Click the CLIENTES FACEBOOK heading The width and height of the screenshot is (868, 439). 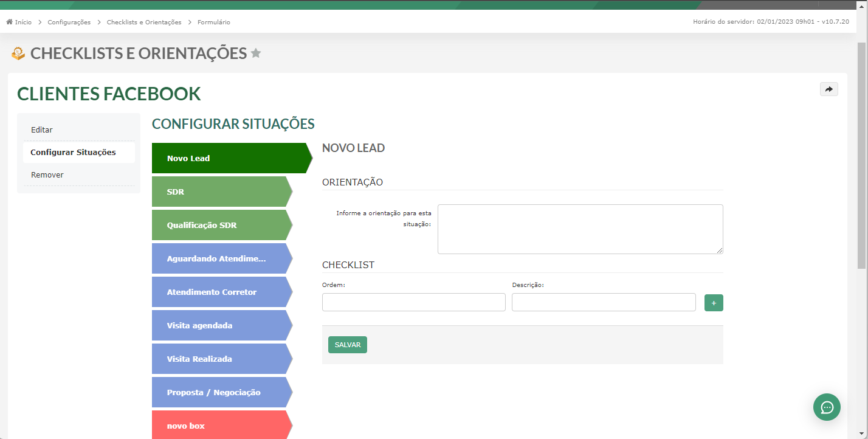[109, 94]
